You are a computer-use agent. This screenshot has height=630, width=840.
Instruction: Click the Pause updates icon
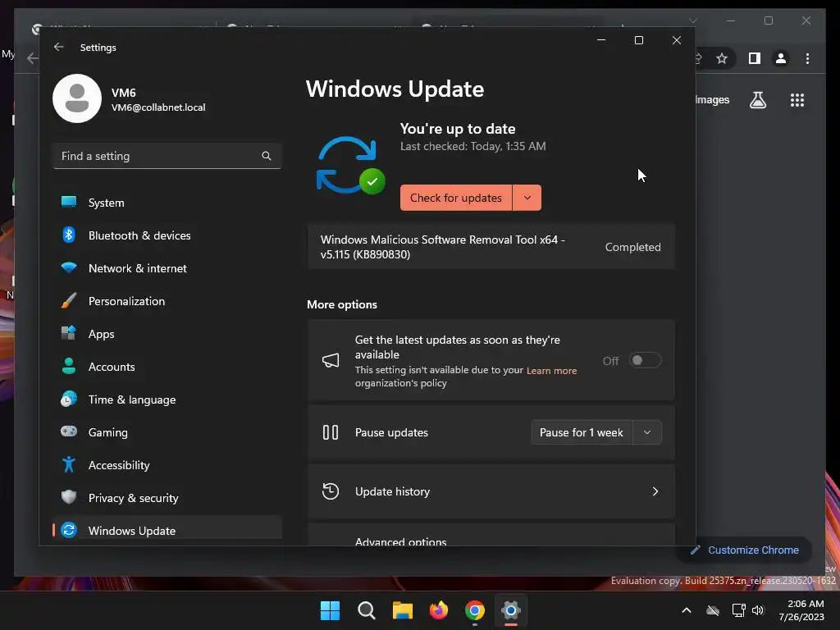[331, 432]
